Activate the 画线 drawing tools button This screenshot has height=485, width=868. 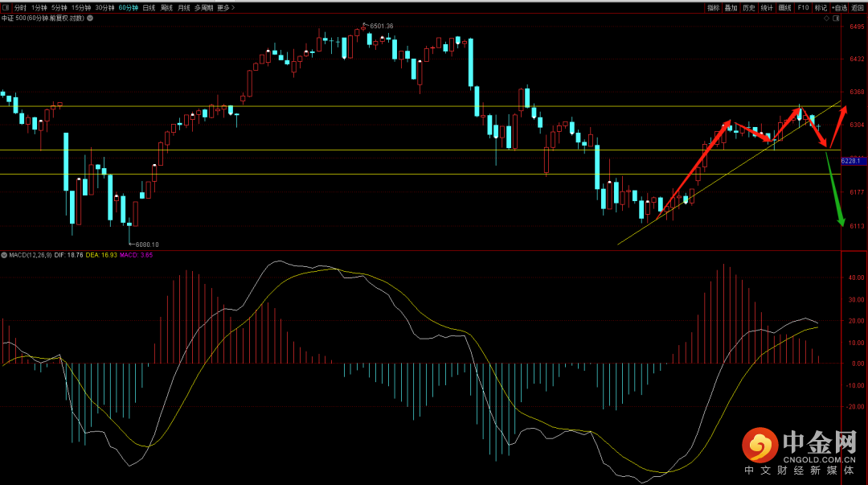(x=785, y=8)
